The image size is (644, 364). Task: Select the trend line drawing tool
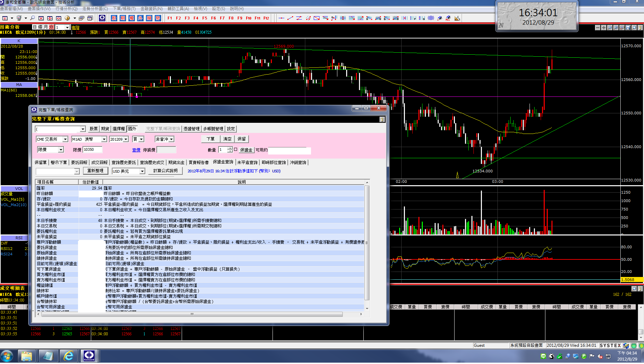[290, 18]
